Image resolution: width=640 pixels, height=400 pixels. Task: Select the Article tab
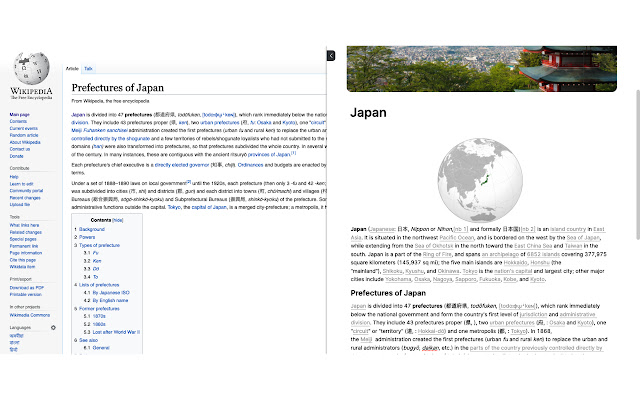point(72,69)
